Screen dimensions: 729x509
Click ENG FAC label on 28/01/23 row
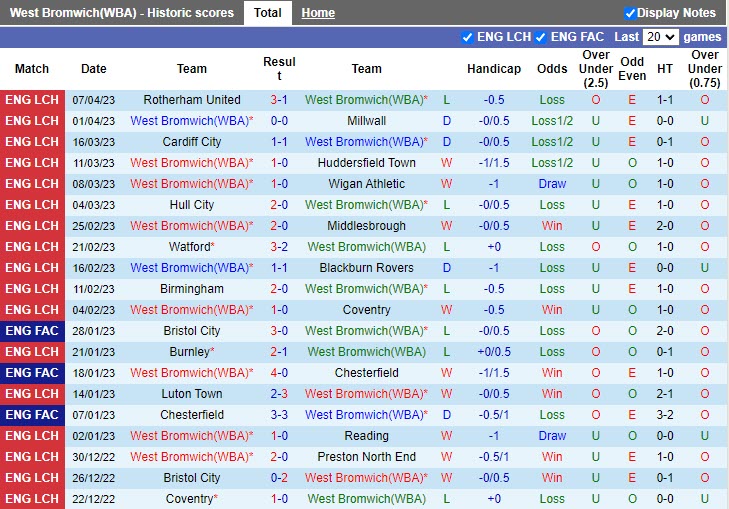(x=32, y=331)
